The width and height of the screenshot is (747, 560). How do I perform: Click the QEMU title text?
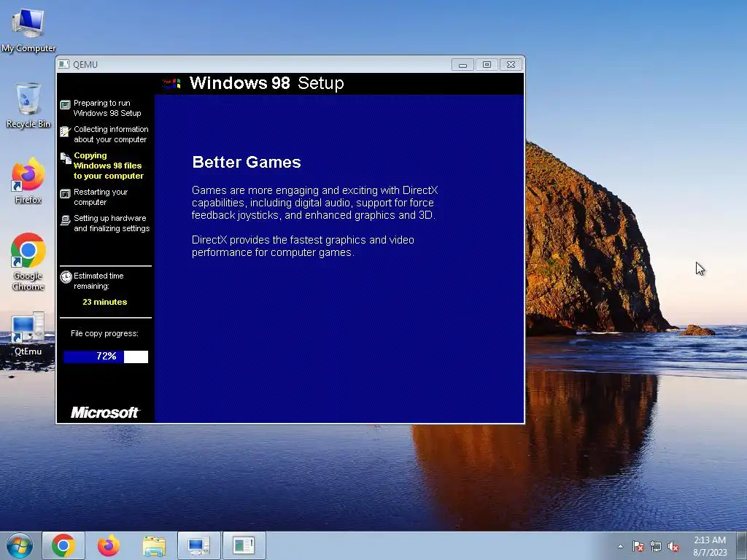point(85,64)
